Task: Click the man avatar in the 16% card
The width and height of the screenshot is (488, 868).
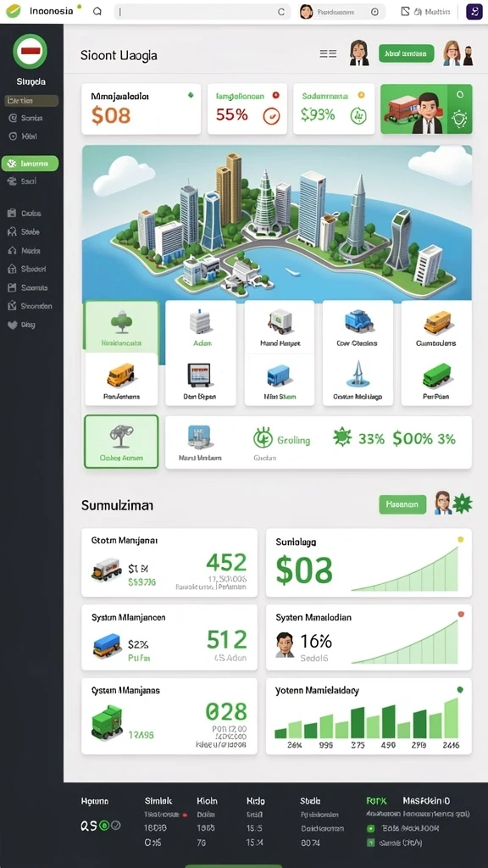Action: click(285, 644)
